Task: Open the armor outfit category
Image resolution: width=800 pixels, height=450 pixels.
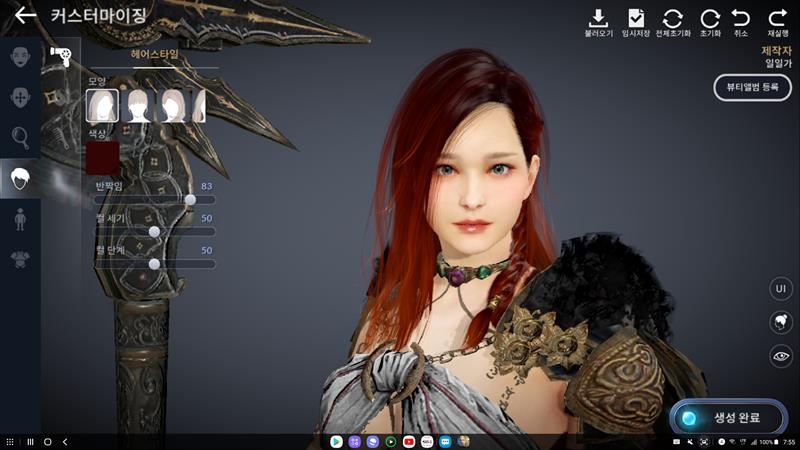Action: (x=20, y=260)
